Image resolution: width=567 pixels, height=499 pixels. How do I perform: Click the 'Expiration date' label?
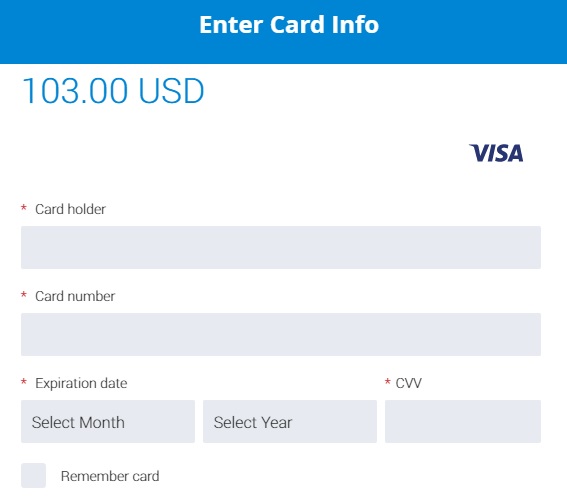(x=81, y=383)
